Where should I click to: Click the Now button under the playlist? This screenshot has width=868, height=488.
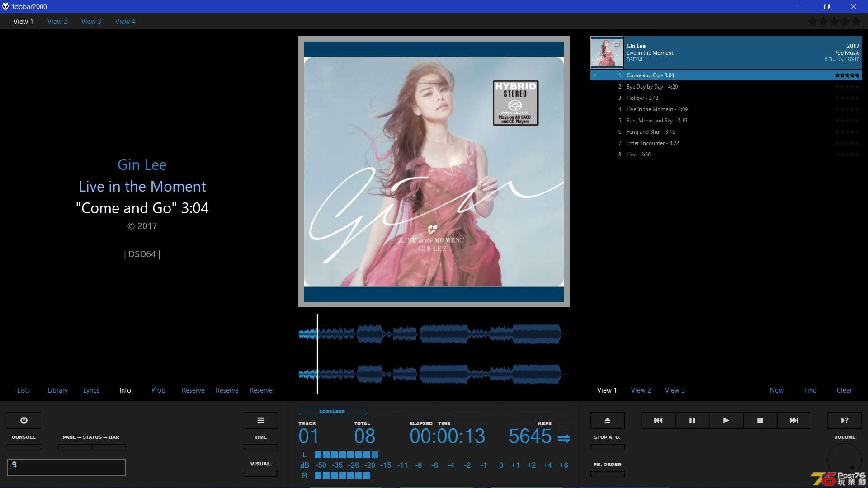tap(777, 390)
